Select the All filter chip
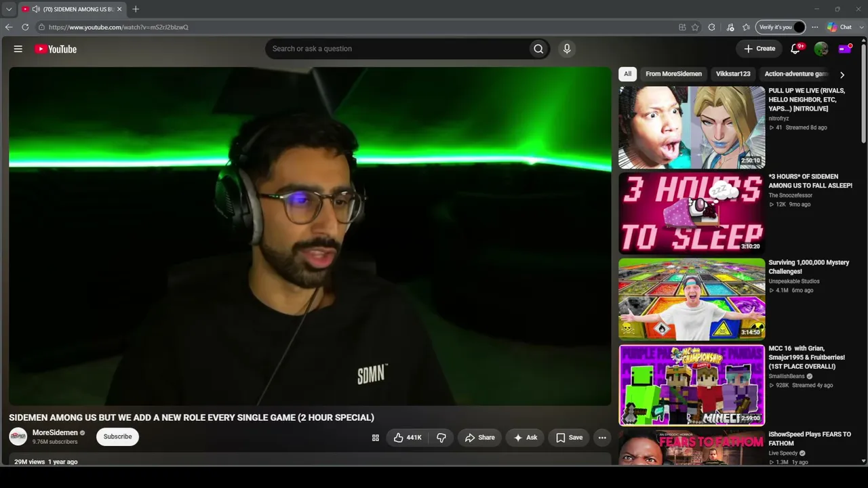Viewport: 868px width, 488px height. (x=627, y=74)
